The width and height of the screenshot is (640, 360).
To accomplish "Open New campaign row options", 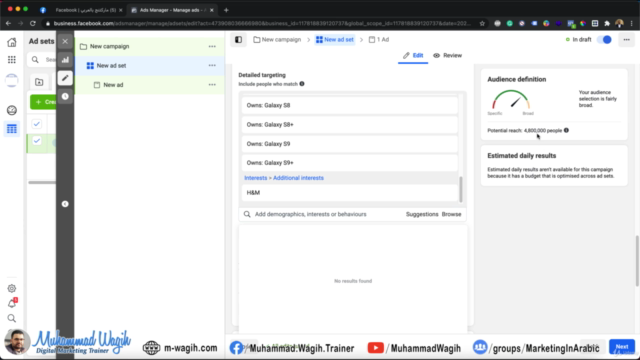I will pyautogui.click(x=212, y=47).
